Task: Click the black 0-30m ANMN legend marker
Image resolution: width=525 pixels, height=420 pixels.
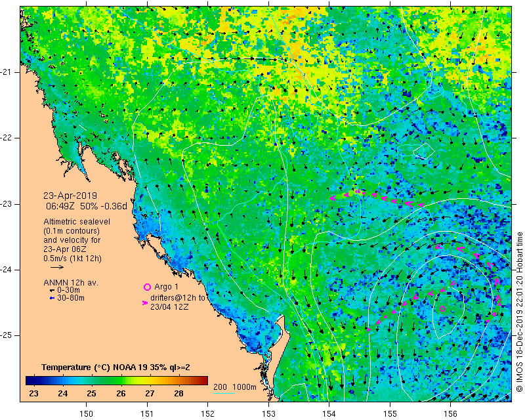Action: pos(52,290)
